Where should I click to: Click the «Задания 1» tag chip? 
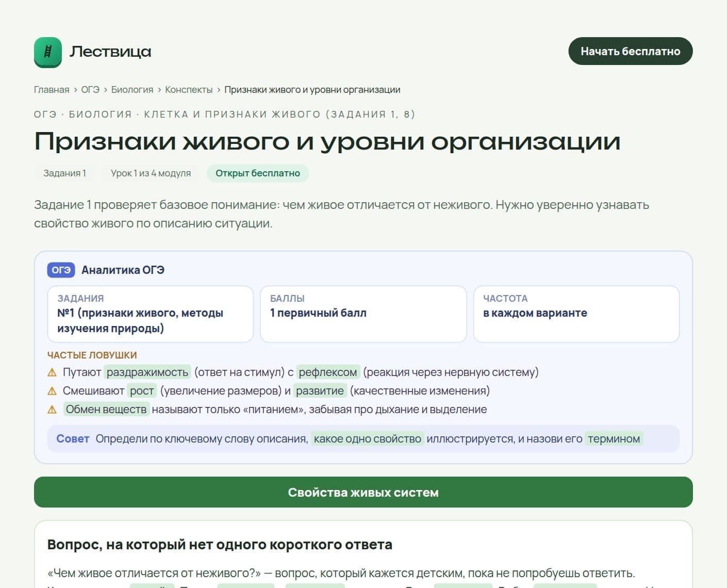click(x=64, y=173)
